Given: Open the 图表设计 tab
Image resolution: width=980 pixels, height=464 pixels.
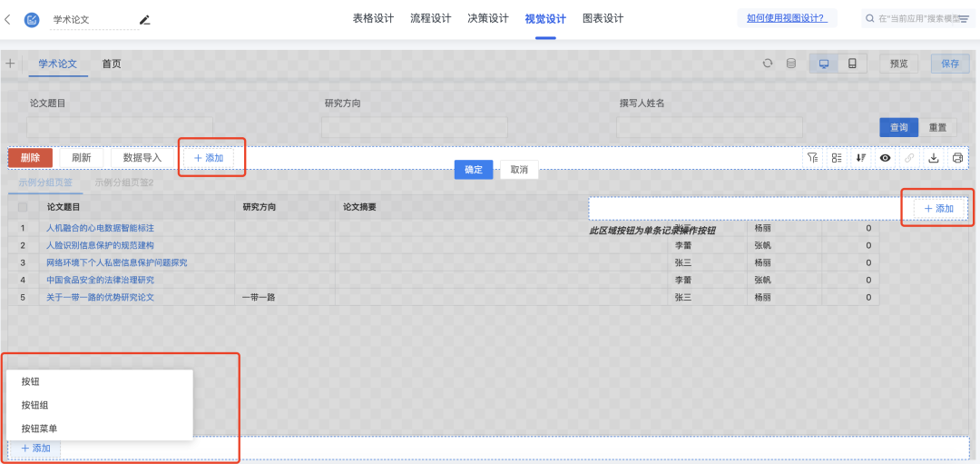Looking at the screenshot, I should pyautogui.click(x=603, y=19).
